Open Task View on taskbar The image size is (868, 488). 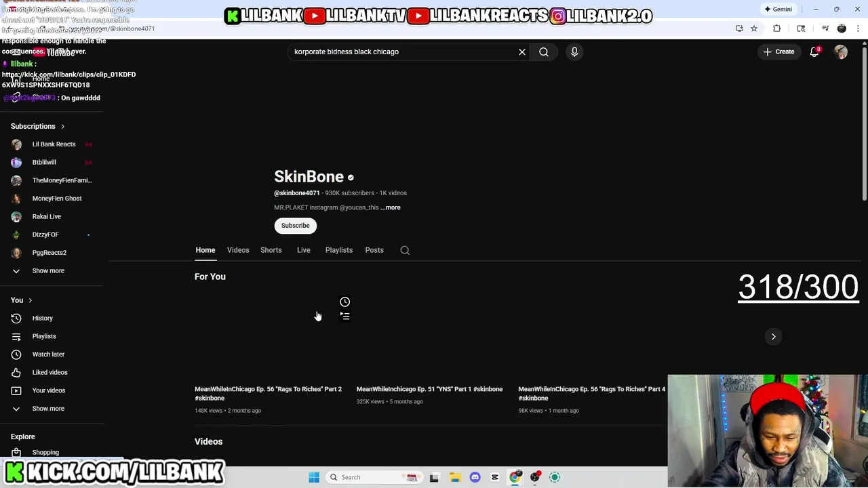coord(434,477)
